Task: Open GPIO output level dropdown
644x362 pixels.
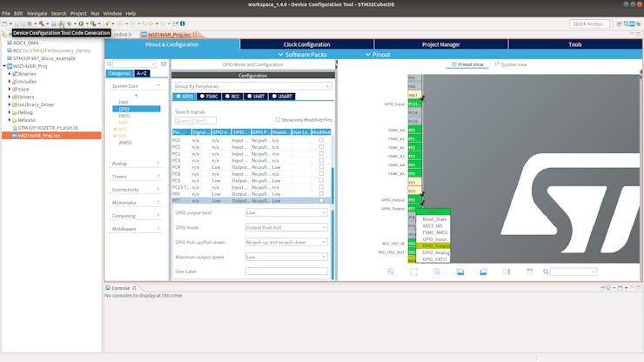Action: pos(286,212)
